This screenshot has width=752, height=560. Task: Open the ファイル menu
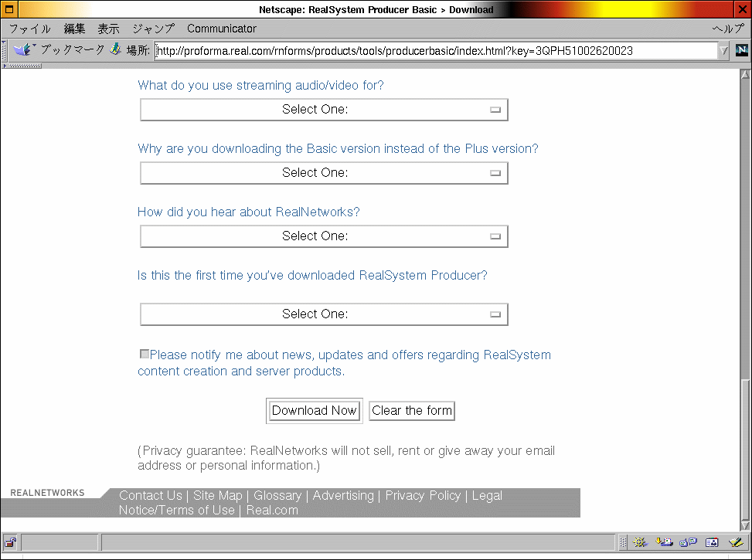tap(29, 29)
